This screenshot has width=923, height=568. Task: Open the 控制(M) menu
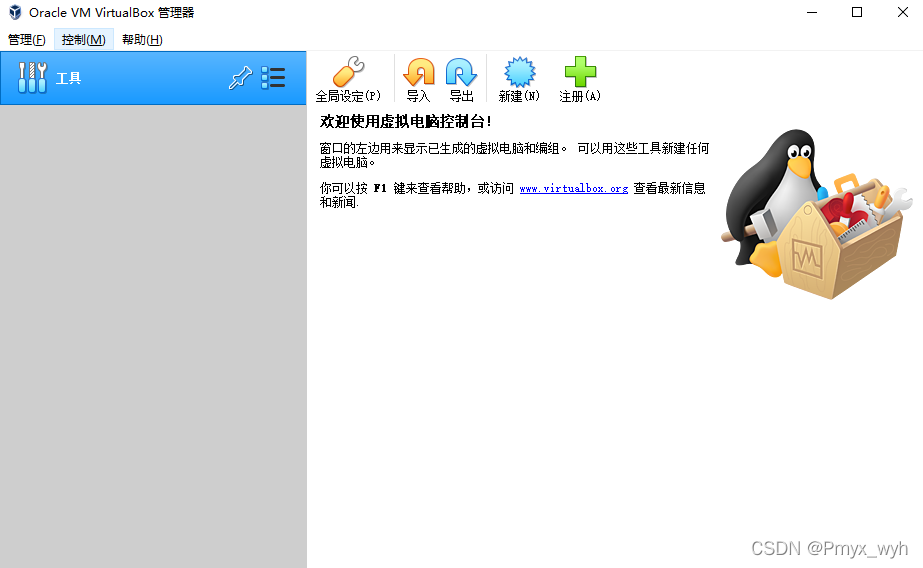(x=84, y=39)
